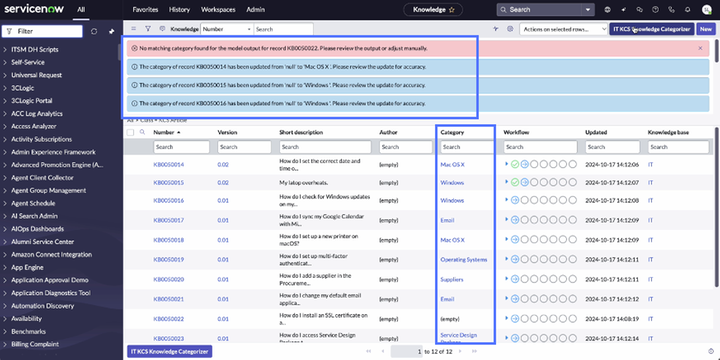This screenshot has height=360, width=720.
Task: Check the select-all rows checkbox
Action: (130, 132)
